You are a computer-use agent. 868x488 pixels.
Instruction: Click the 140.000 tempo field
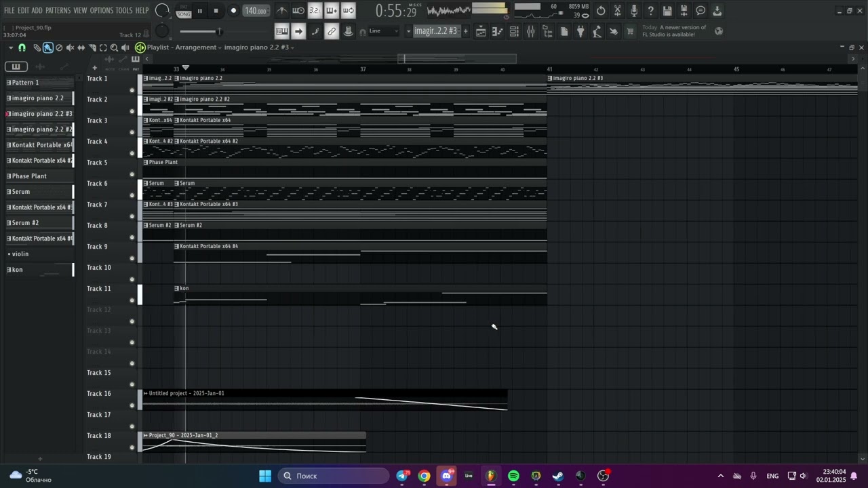point(255,11)
